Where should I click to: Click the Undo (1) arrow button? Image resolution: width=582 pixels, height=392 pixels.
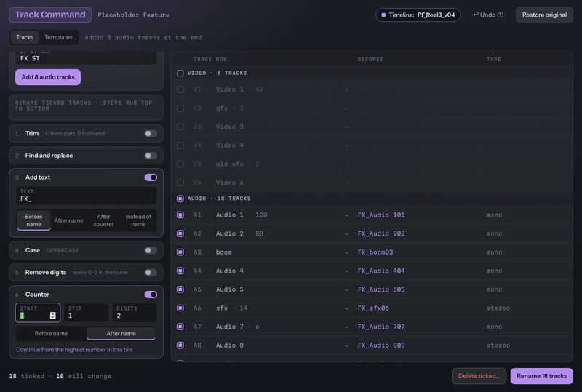(x=488, y=15)
